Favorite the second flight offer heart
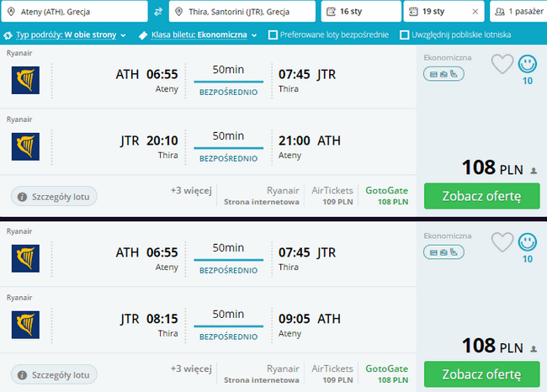Screen dimensions: 547x392 [502, 242]
